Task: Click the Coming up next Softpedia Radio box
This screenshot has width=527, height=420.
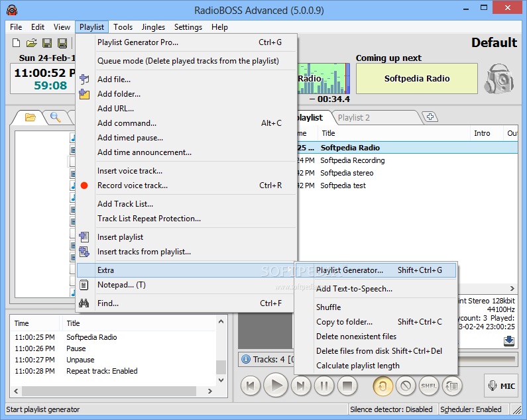Action: pos(417,79)
